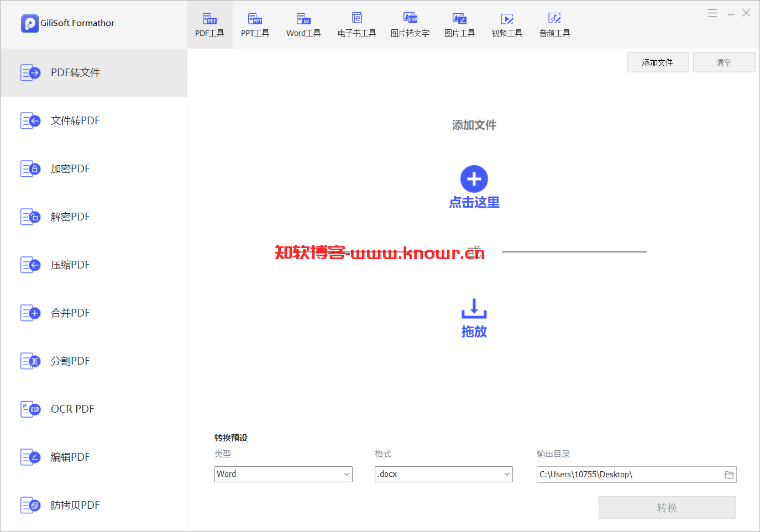
Task: Click the 转换 convert button
Action: pos(667,507)
